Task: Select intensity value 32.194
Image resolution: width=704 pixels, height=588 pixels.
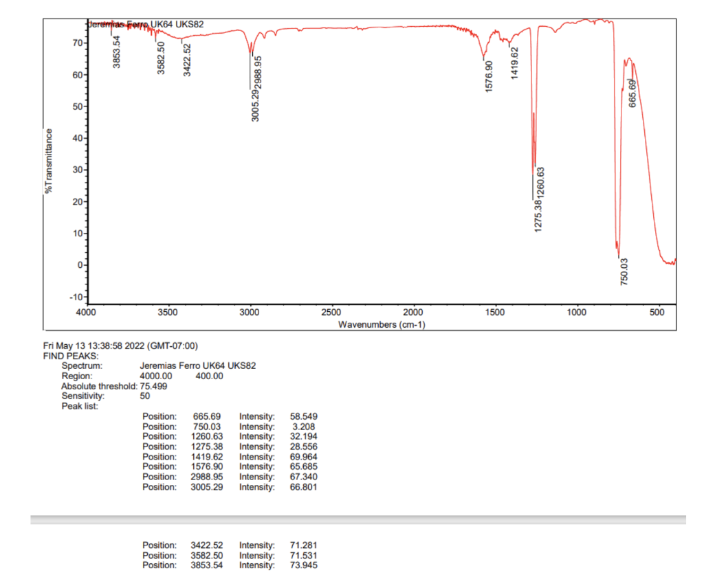Action: [x=303, y=436]
